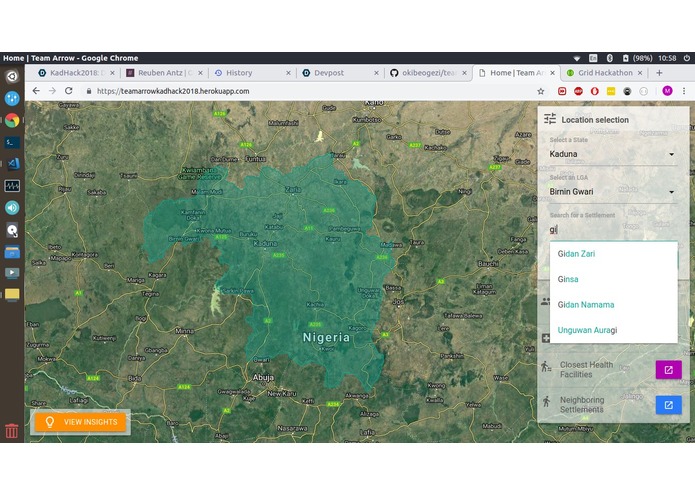Open the media player icon in the dock

point(12,272)
